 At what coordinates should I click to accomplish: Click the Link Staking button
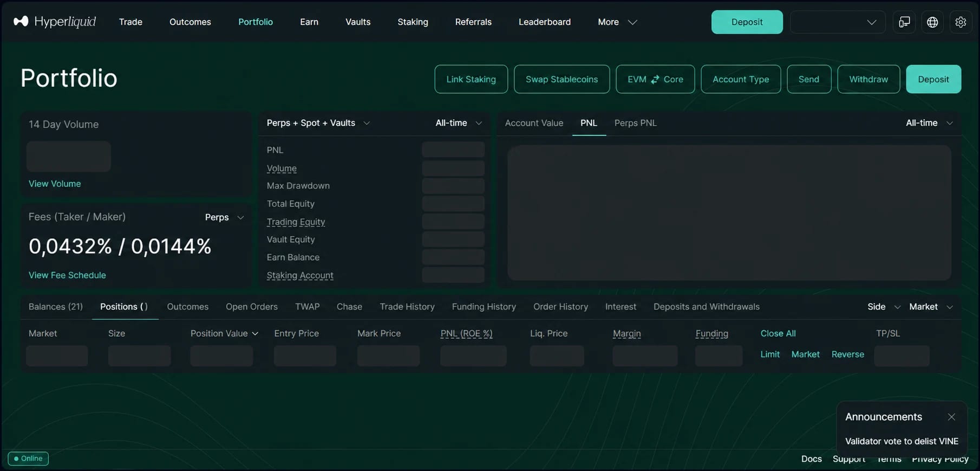471,79
